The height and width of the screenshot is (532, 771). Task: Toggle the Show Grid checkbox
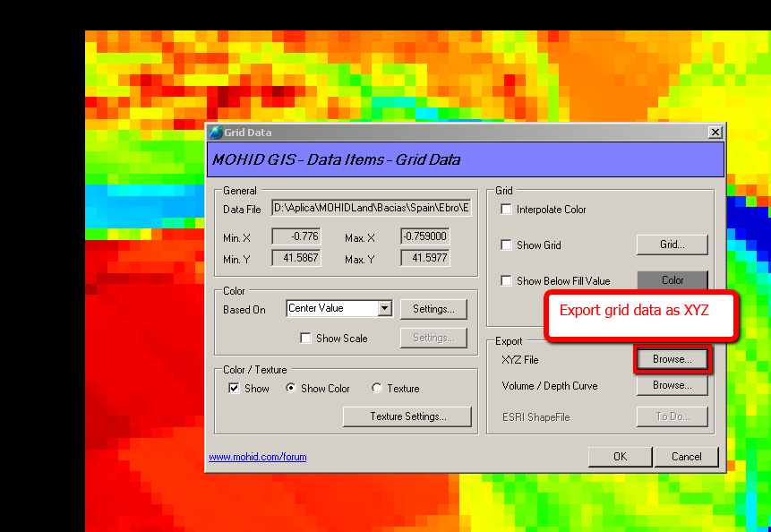pos(507,245)
